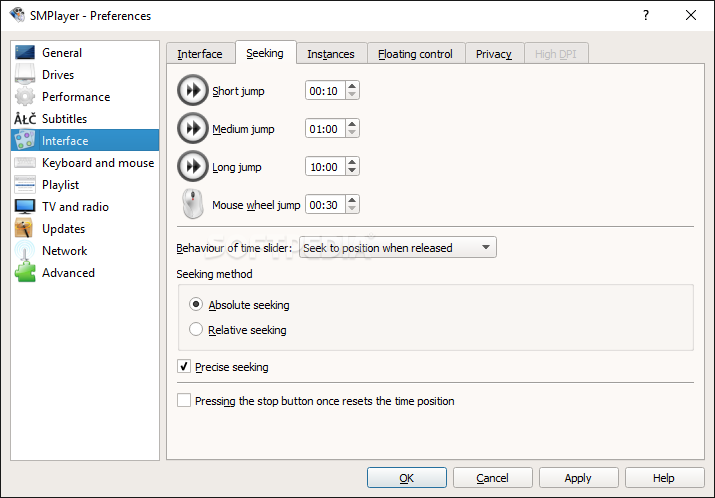Screen dimensions: 715x498
Task: Select General in the sidebar list
Action: pyautogui.click(x=85, y=52)
